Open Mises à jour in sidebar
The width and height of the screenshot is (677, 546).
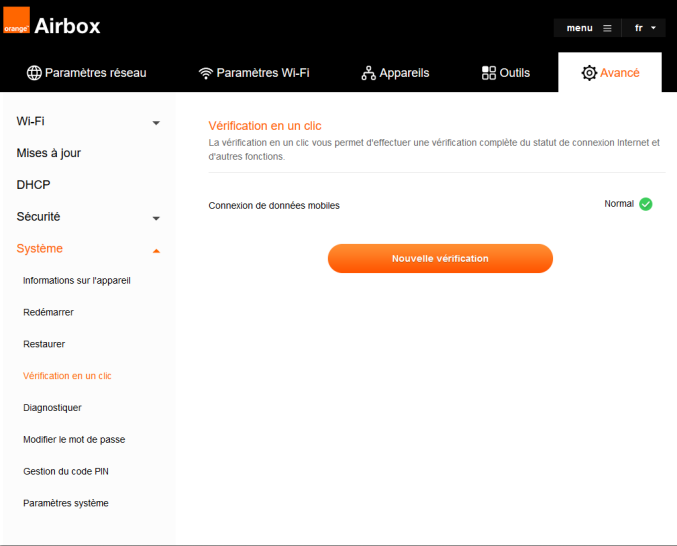[49, 153]
